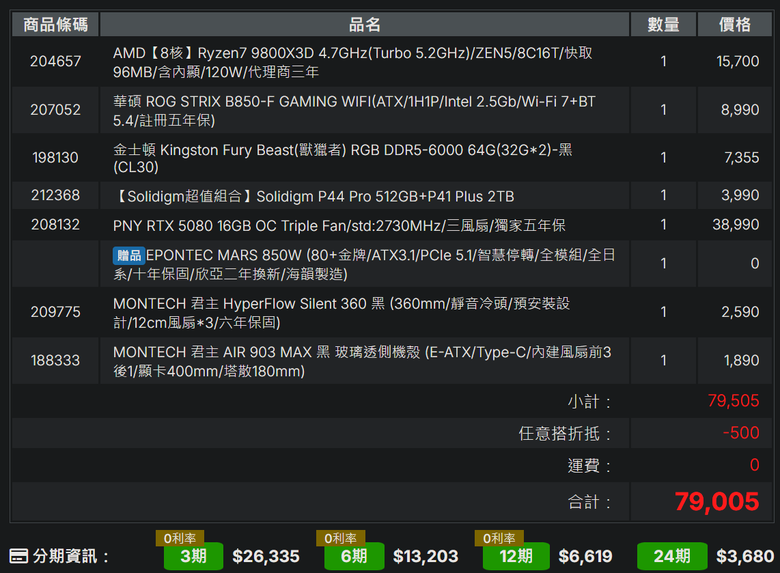Click product code 204657

point(55,61)
